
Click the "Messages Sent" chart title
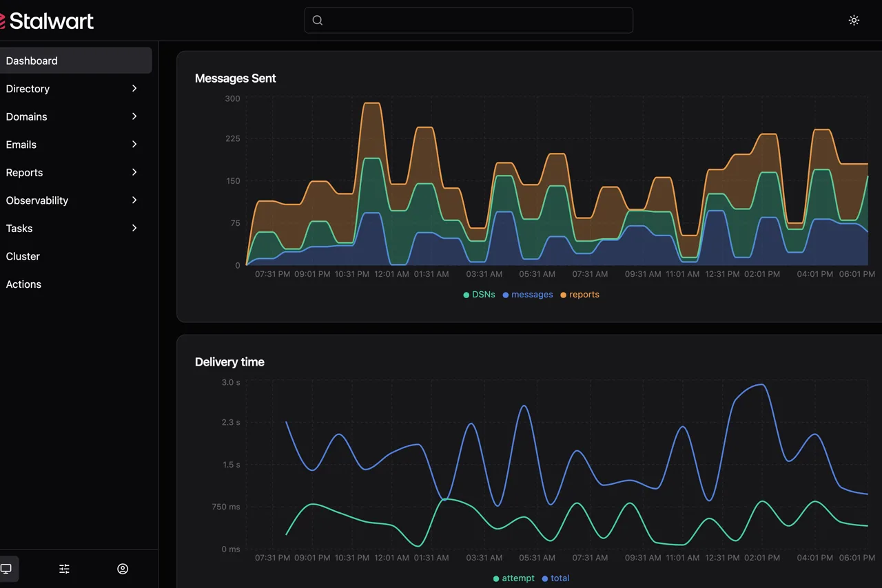(x=236, y=78)
